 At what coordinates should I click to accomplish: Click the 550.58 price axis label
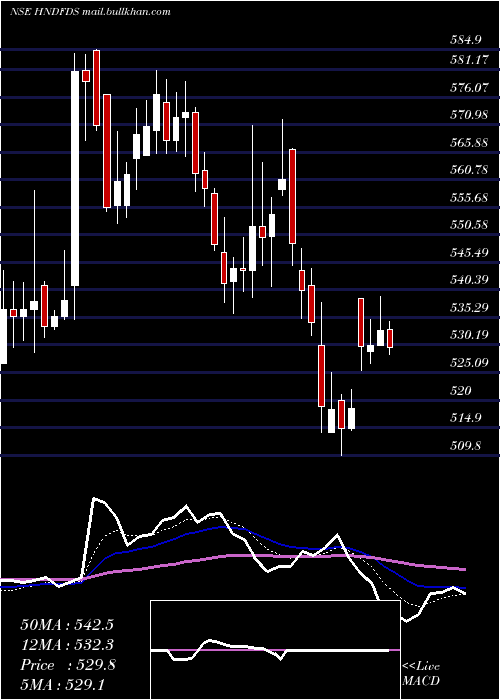click(469, 225)
